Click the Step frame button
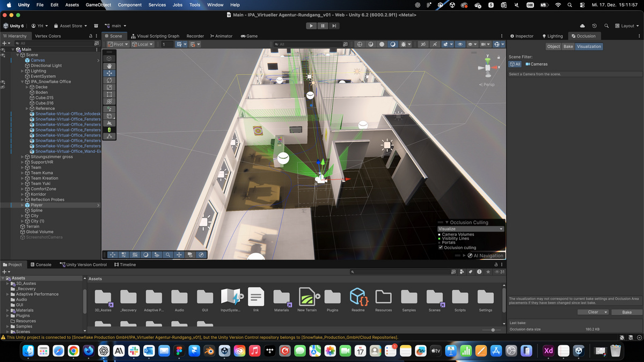 [x=334, y=26]
